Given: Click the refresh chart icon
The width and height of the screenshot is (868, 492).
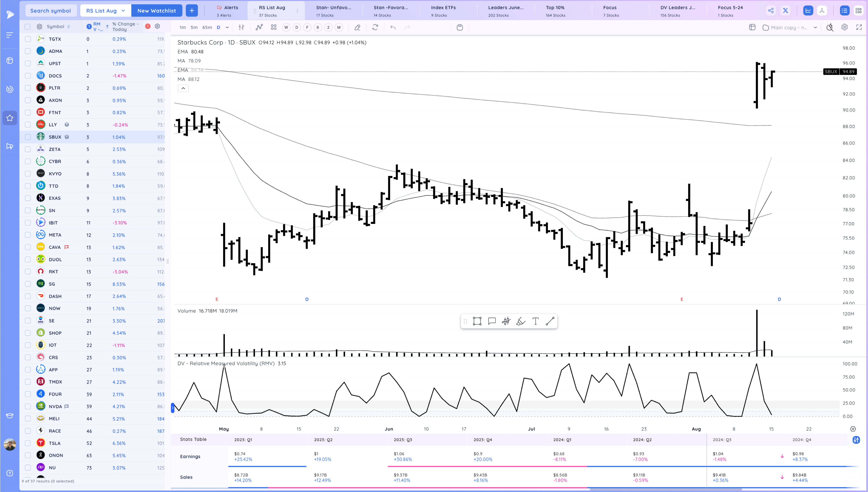Looking at the screenshot, I should point(375,27).
